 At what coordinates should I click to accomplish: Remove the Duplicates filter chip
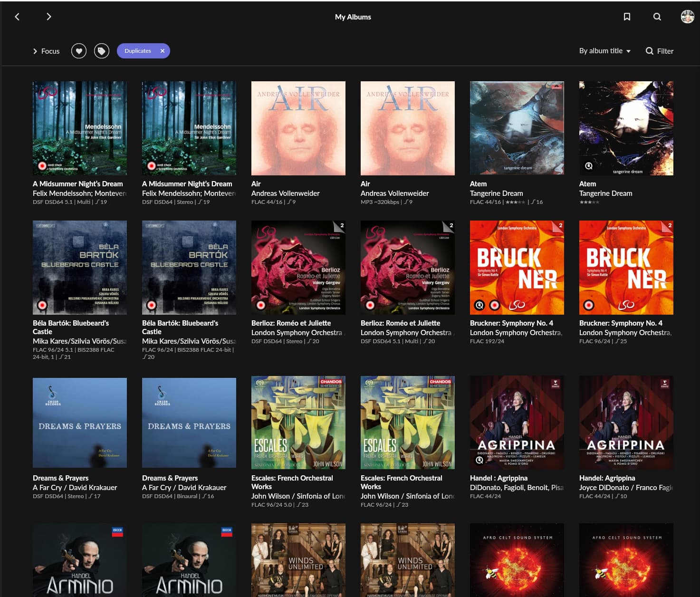(x=162, y=51)
